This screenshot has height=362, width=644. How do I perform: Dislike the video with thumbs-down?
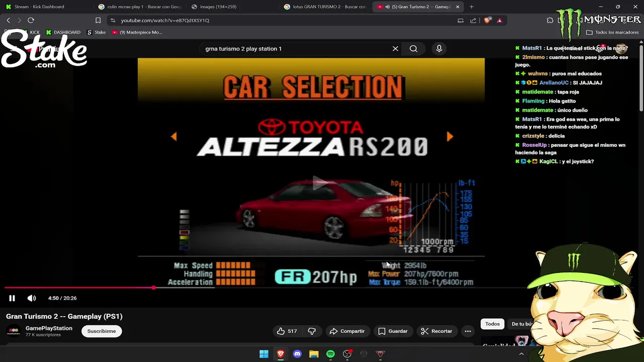pyautogui.click(x=312, y=331)
